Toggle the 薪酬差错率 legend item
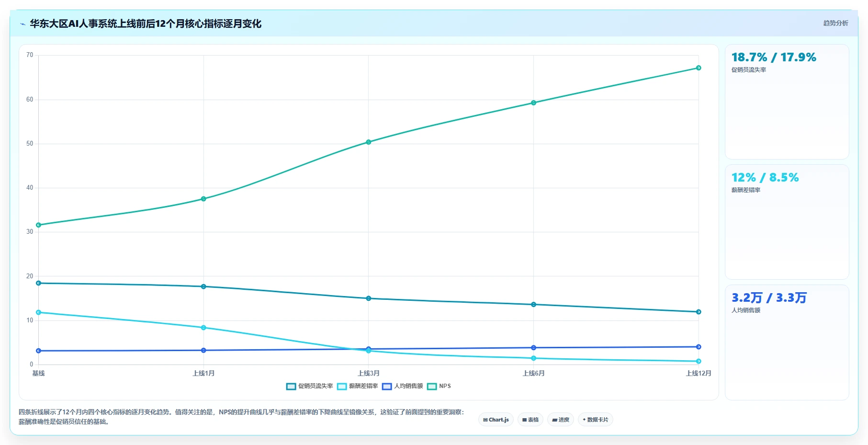This screenshot has width=868, height=445. click(358, 387)
